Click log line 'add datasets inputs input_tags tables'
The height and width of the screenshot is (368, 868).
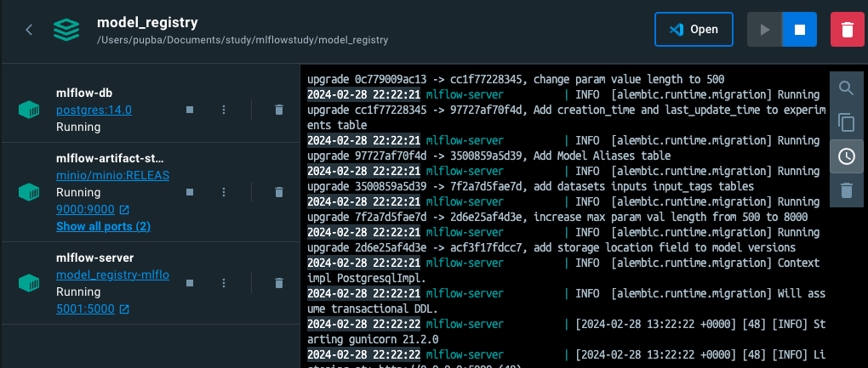pos(643,186)
